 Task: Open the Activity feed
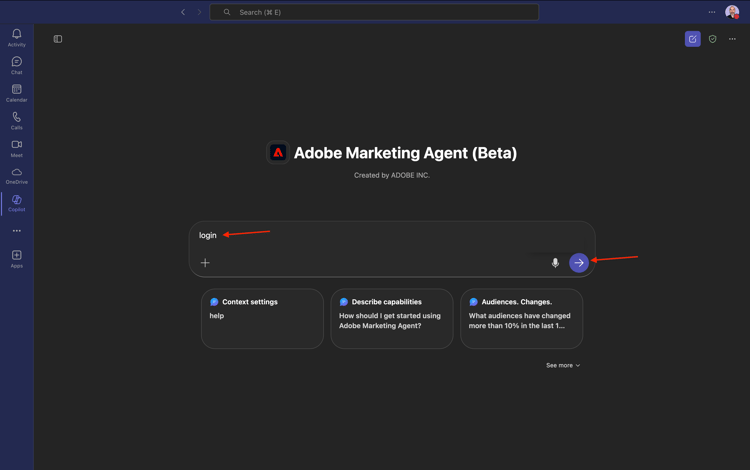click(x=17, y=37)
